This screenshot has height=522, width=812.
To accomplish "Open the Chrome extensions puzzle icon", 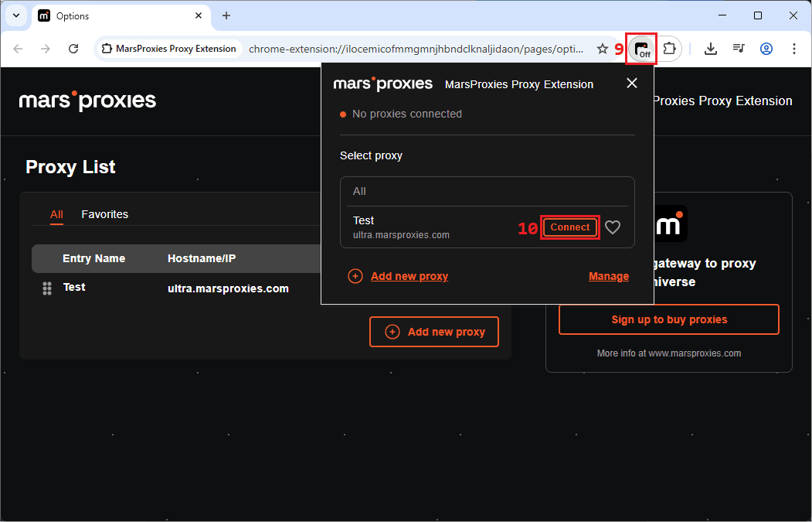I will click(x=669, y=49).
